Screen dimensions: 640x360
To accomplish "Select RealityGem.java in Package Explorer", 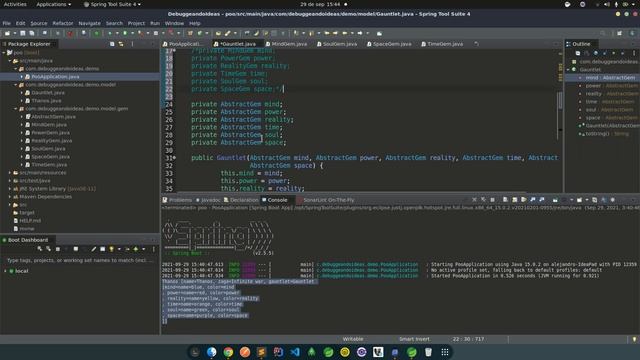I will click(x=51, y=140).
